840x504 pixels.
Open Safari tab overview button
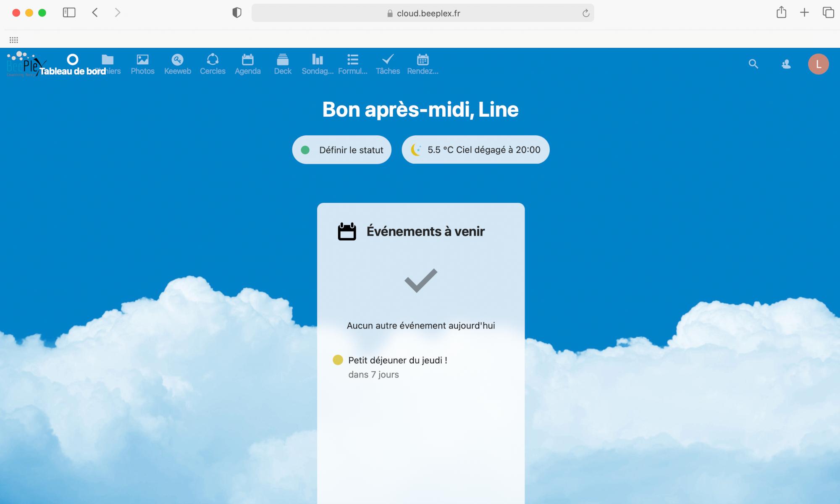coord(828,13)
